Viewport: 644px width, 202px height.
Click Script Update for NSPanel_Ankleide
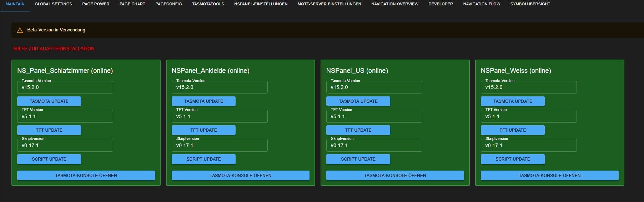click(203, 159)
